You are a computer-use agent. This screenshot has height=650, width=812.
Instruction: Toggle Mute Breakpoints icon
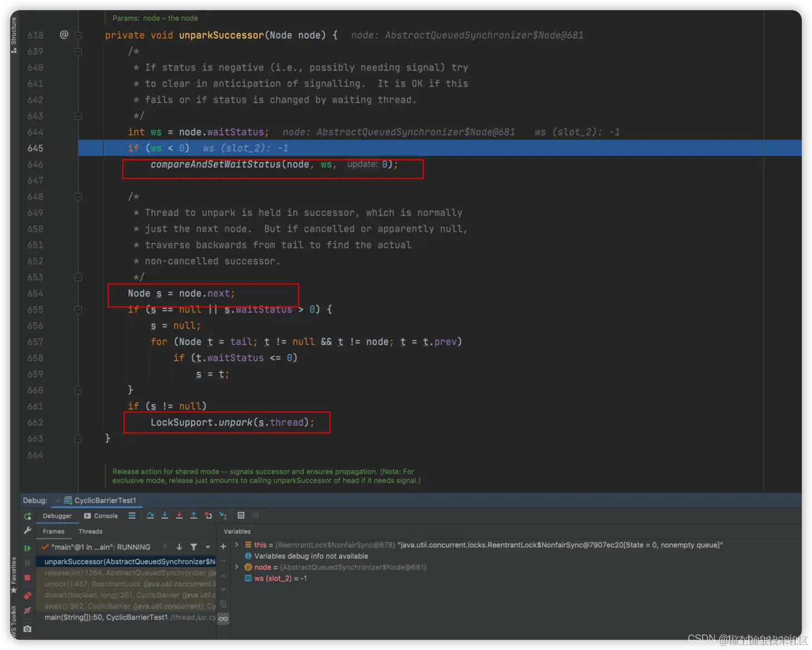point(27,610)
